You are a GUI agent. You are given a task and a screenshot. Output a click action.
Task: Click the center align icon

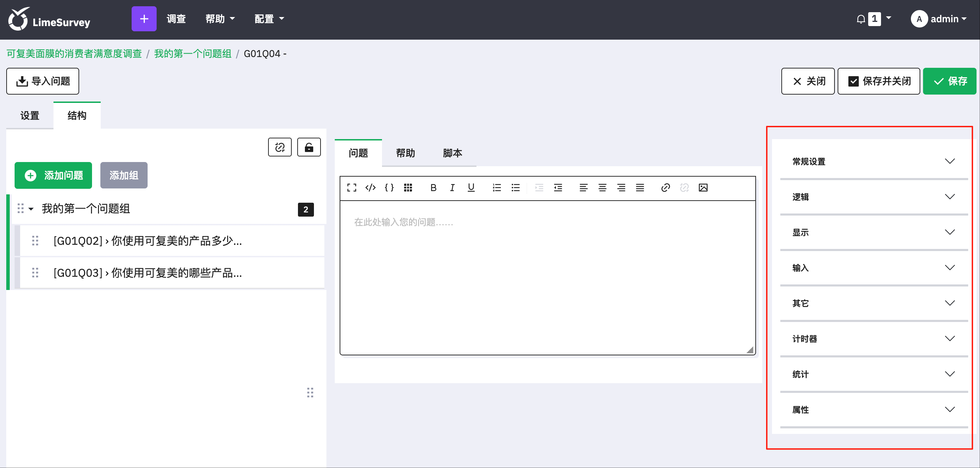click(602, 187)
